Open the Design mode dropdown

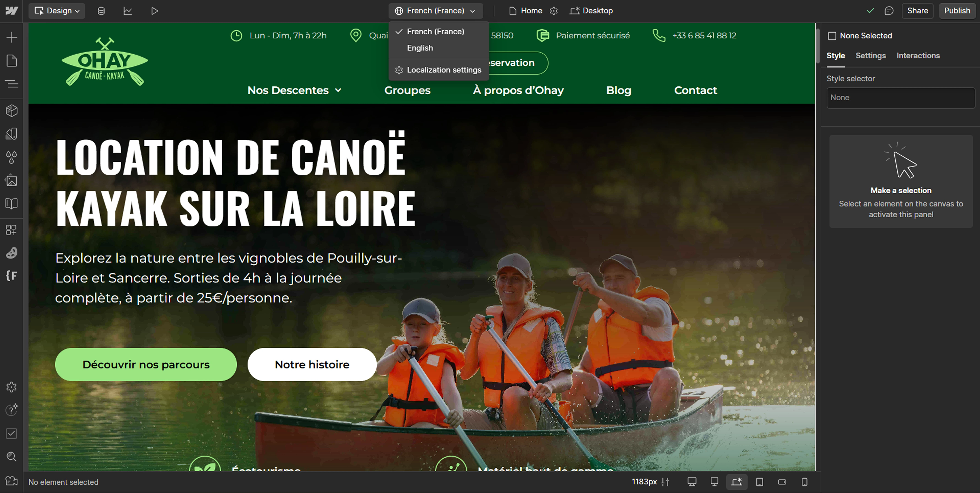57,11
